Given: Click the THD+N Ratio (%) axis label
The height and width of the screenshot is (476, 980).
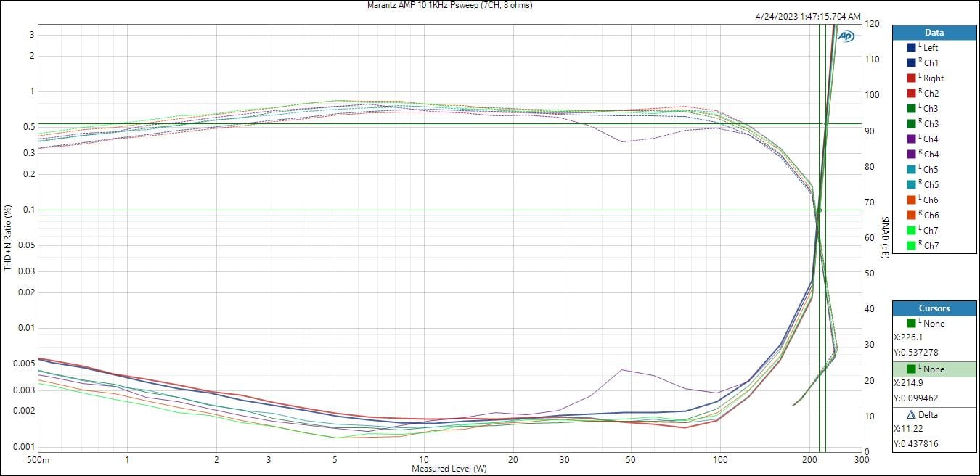Looking at the screenshot, I should [x=8, y=238].
